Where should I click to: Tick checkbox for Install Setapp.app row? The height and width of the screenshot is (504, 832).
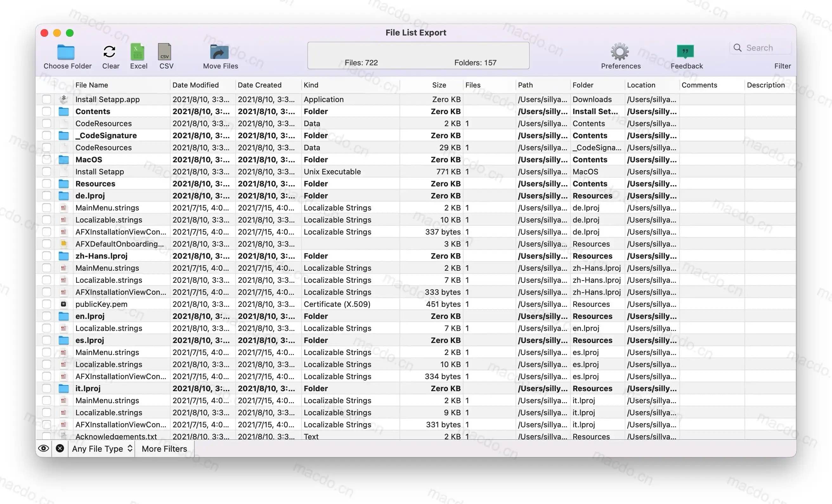(x=47, y=99)
